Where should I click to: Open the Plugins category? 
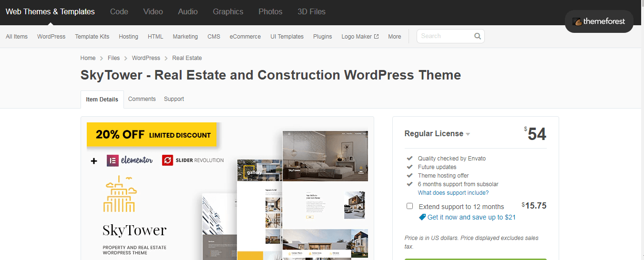pyautogui.click(x=323, y=37)
